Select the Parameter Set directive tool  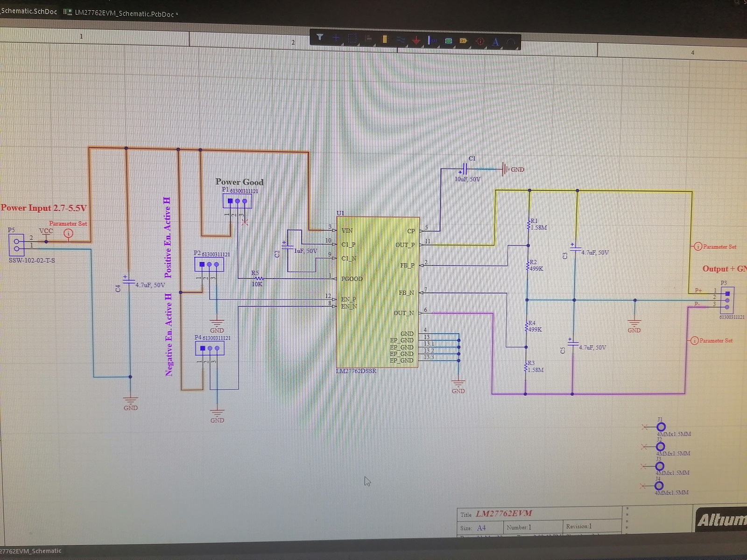480,42
